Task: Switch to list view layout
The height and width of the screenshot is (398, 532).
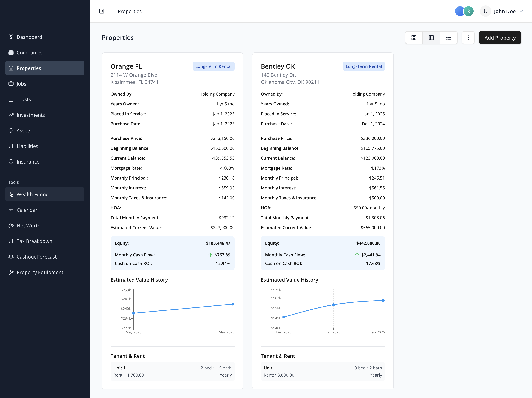Action: coord(449,38)
